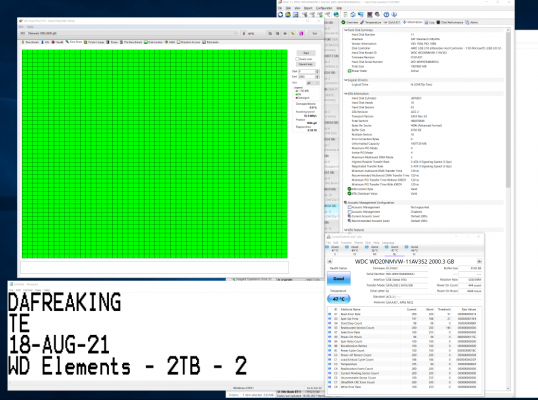This screenshot has height=400, width=538.
Task: Open the Disk monitor tab in HD Tune
Action: [153, 42]
